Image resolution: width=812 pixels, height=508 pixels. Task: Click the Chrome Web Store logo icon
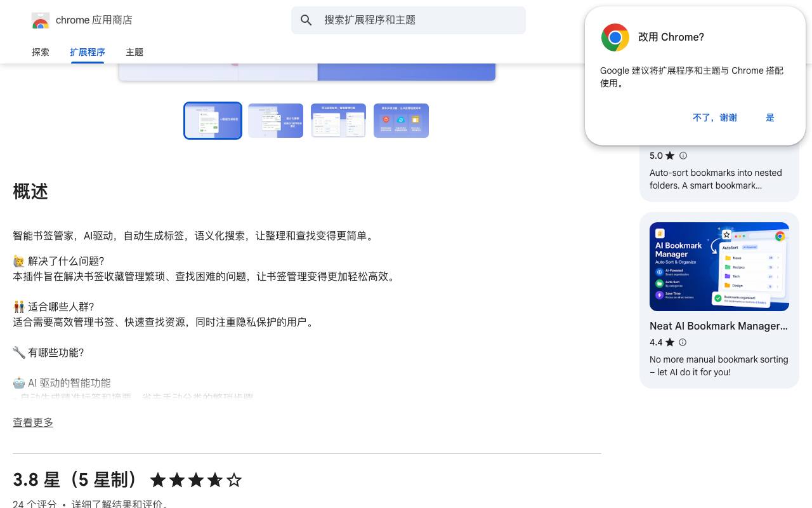[x=41, y=20]
